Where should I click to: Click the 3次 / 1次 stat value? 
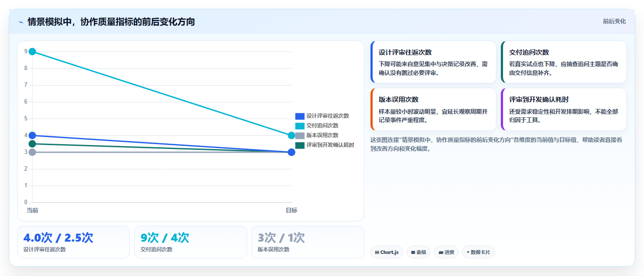point(281,238)
